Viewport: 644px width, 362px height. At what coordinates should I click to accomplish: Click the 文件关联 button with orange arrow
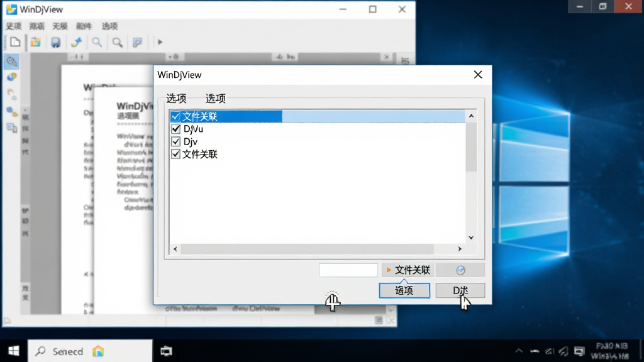(408, 270)
